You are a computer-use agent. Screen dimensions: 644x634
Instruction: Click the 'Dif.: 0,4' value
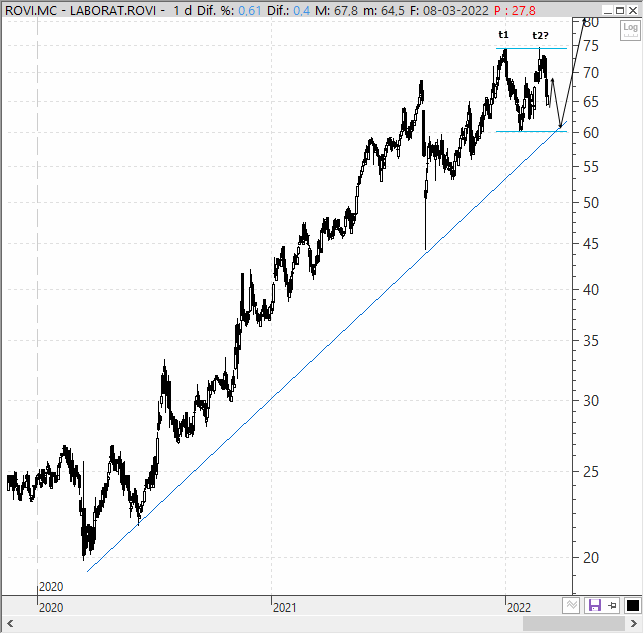[288, 11]
